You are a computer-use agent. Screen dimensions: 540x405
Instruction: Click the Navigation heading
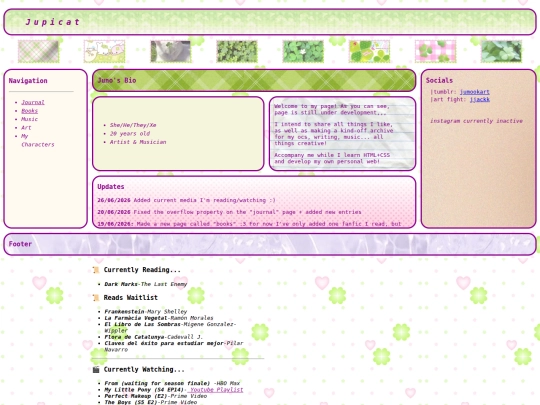point(28,81)
